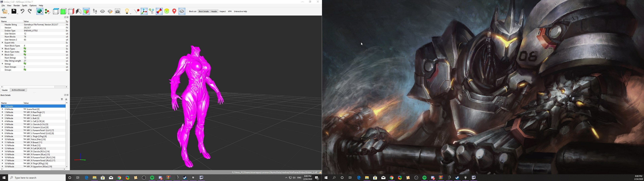Toggle the Header panel button
The height and width of the screenshot is (181, 644).
point(214,12)
